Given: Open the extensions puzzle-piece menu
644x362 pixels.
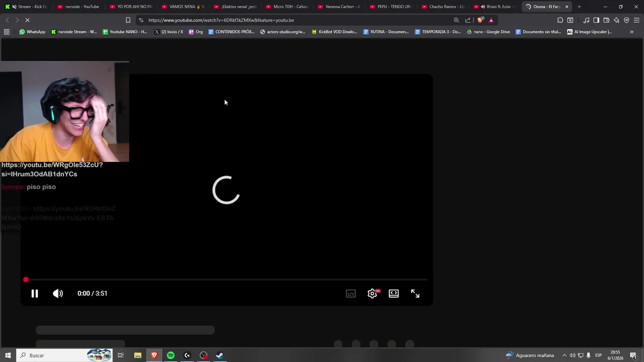Looking at the screenshot, I should (x=560, y=20).
